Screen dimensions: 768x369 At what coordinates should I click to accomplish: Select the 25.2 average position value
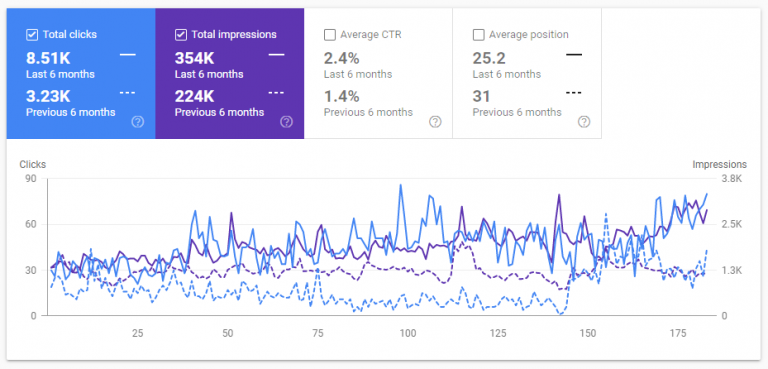(x=489, y=58)
